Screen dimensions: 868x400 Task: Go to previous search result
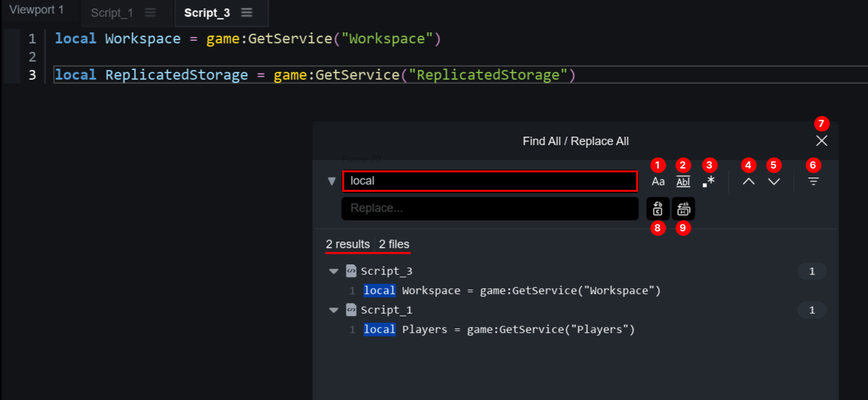pos(748,182)
